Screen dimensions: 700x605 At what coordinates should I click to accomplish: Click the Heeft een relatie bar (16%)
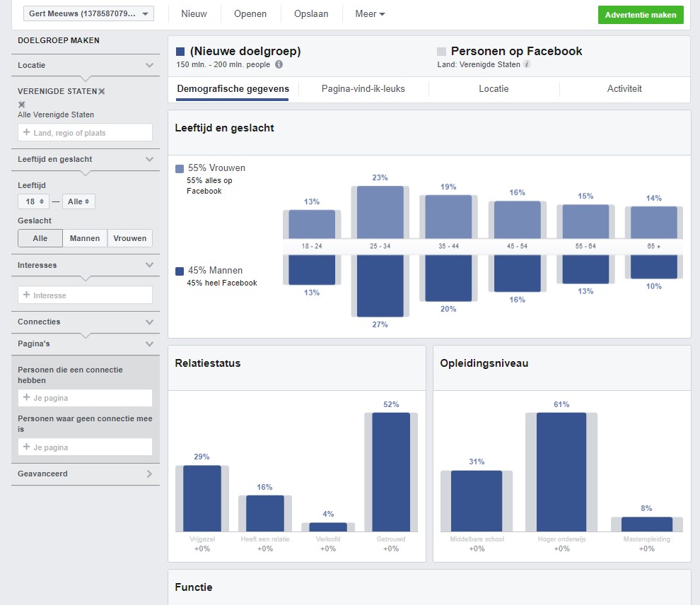click(264, 514)
